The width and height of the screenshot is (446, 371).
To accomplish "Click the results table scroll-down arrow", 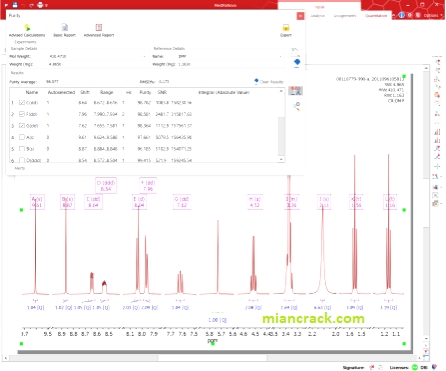I will pyautogui.click(x=281, y=160).
